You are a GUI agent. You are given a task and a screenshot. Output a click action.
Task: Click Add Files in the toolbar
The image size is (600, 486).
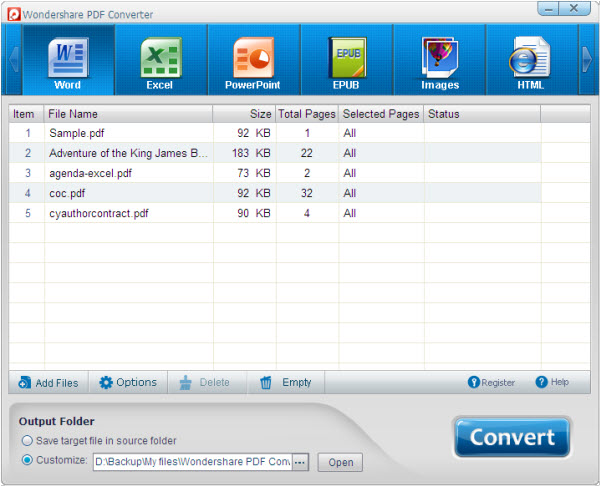pos(49,382)
